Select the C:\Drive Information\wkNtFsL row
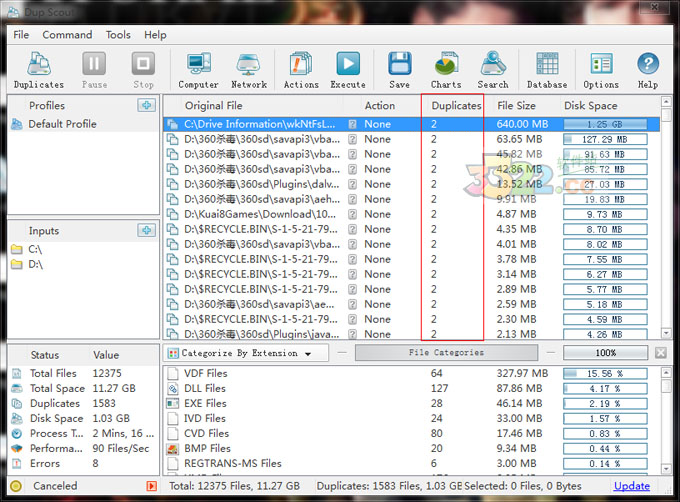 click(x=412, y=124)
